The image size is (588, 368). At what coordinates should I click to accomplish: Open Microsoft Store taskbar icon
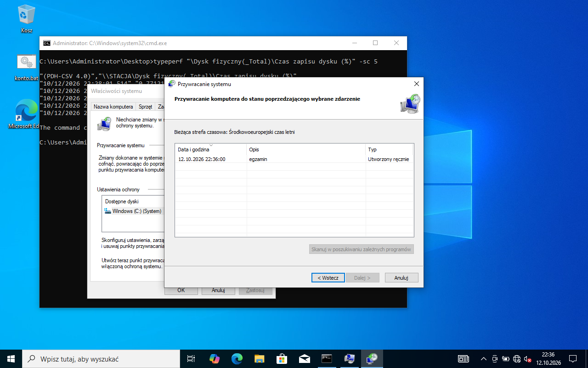(282, 359)
